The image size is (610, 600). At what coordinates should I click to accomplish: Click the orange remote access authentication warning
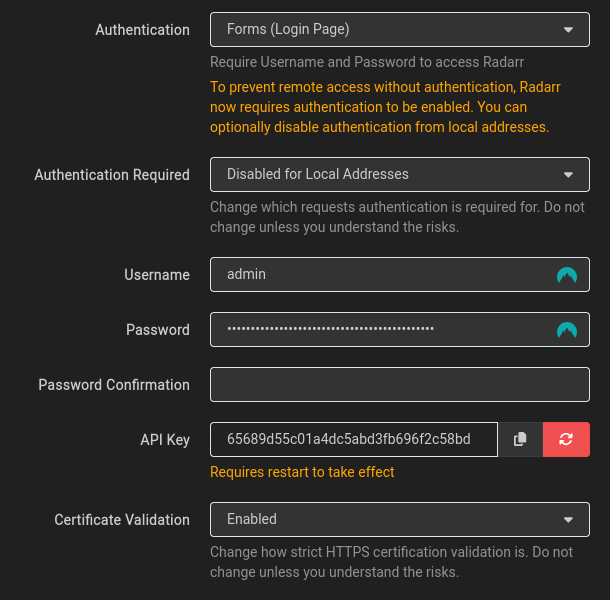pos(385,107)
